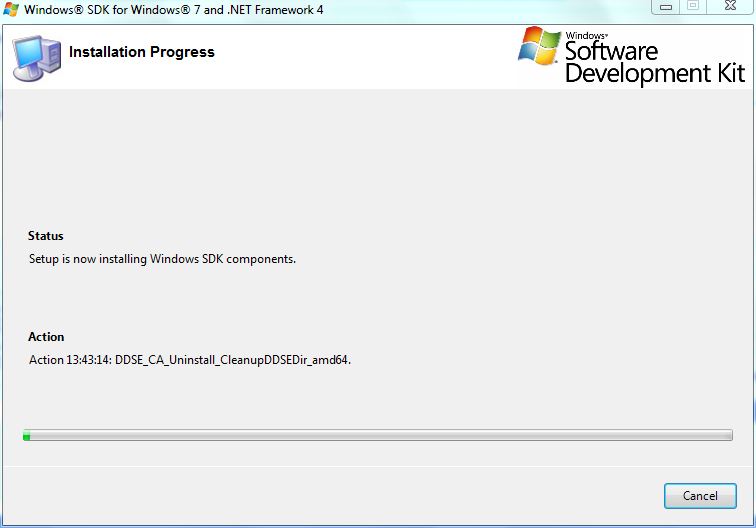
Task: Cancel the SDK installation
Action: [x=700, y=496]
